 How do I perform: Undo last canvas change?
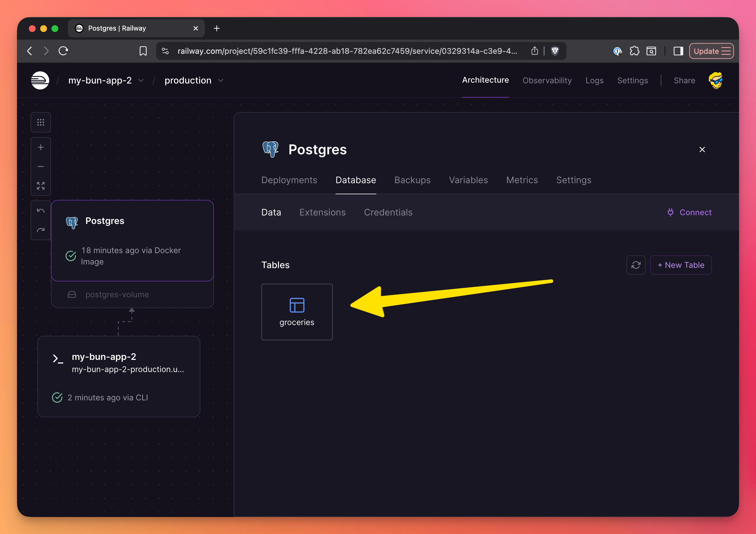[x=40, y=211]
